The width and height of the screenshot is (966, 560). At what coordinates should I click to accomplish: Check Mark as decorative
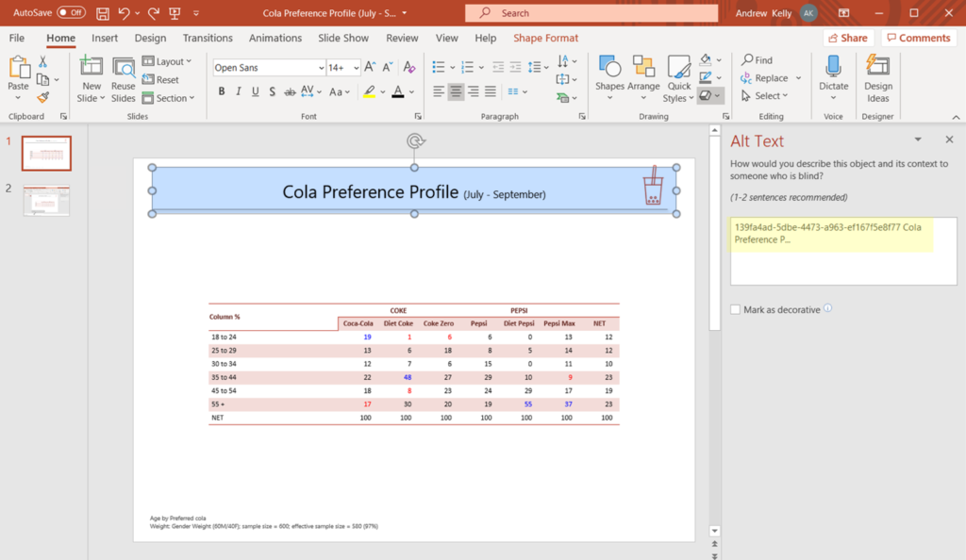[734, 308]
